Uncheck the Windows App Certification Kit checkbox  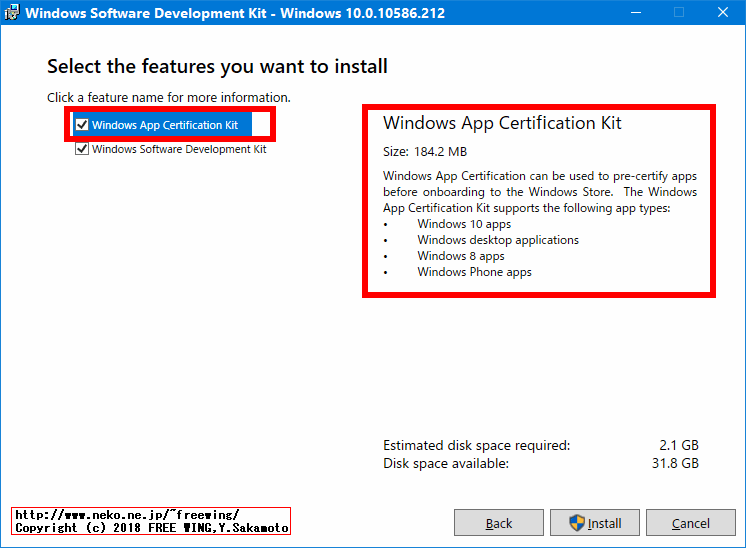tap(82, 125)
